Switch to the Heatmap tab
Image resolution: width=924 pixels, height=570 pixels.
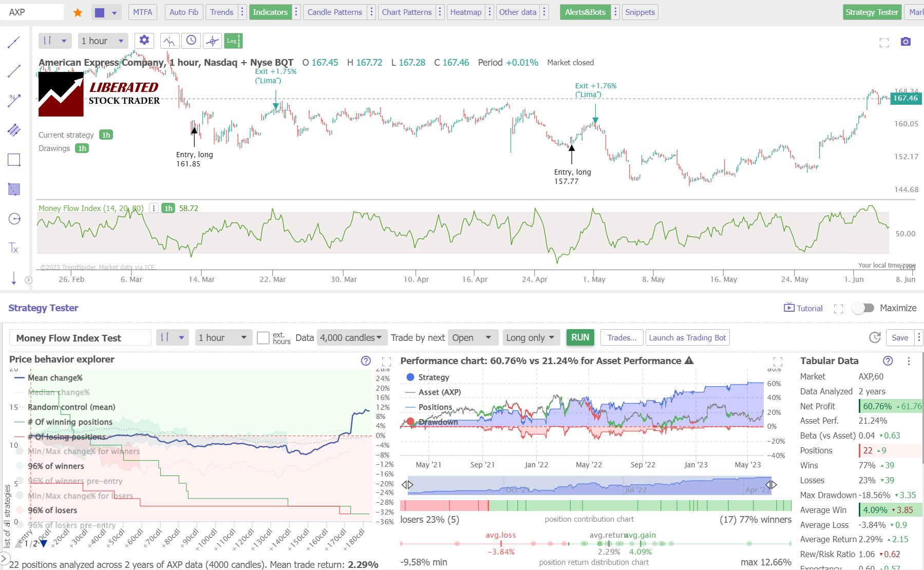[465, 12]
